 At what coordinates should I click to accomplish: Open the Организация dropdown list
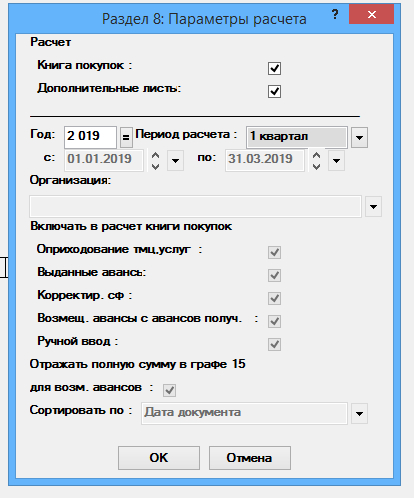point(373,207)
